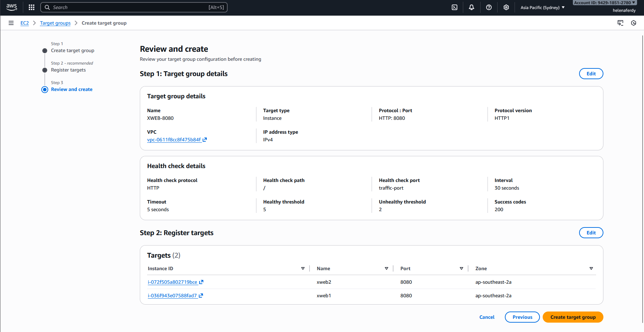
Task: Select the Review and create step radio
Action: [45, 90]
